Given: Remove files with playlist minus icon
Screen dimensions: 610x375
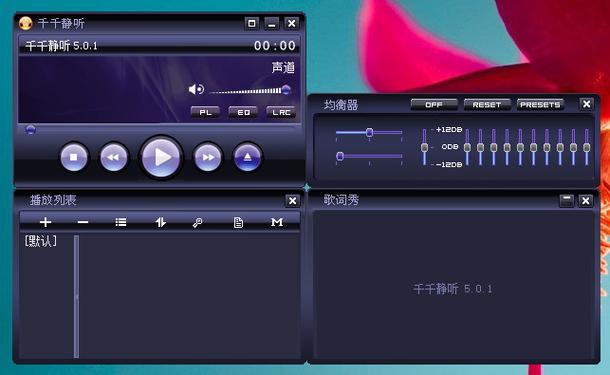Looking at the screenshot, I should pos(83,222).
